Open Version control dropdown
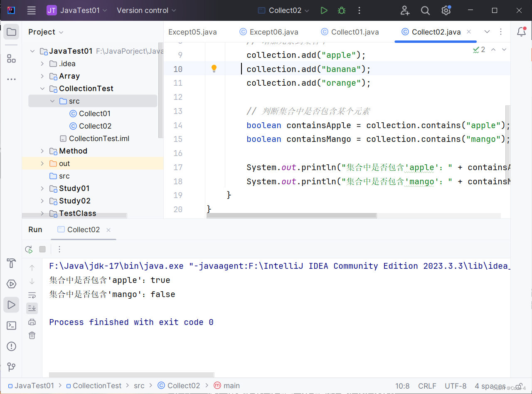 click(x=146, y=10)
